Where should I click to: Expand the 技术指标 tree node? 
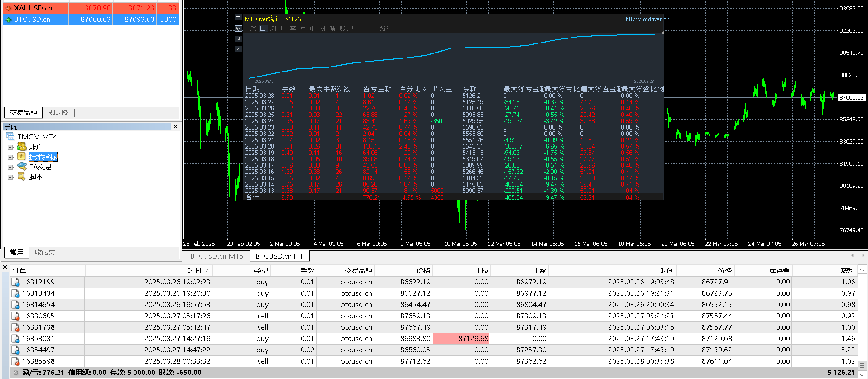click(10, 157)
